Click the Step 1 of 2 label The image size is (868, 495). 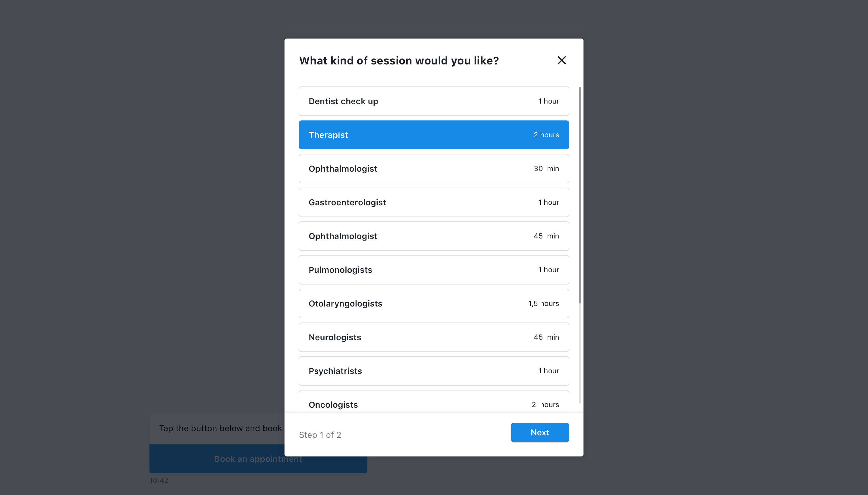tap(320, 435)
